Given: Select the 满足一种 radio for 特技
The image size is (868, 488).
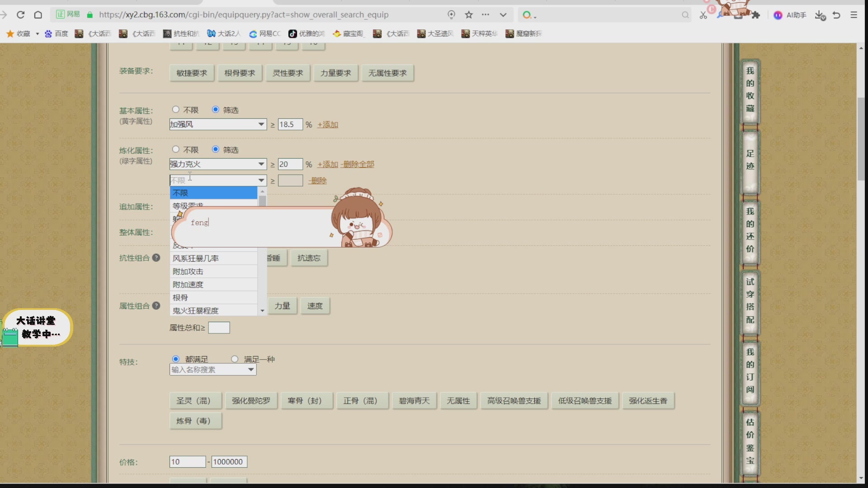Looking at the screenshot, I should click(x=235, y=359).
